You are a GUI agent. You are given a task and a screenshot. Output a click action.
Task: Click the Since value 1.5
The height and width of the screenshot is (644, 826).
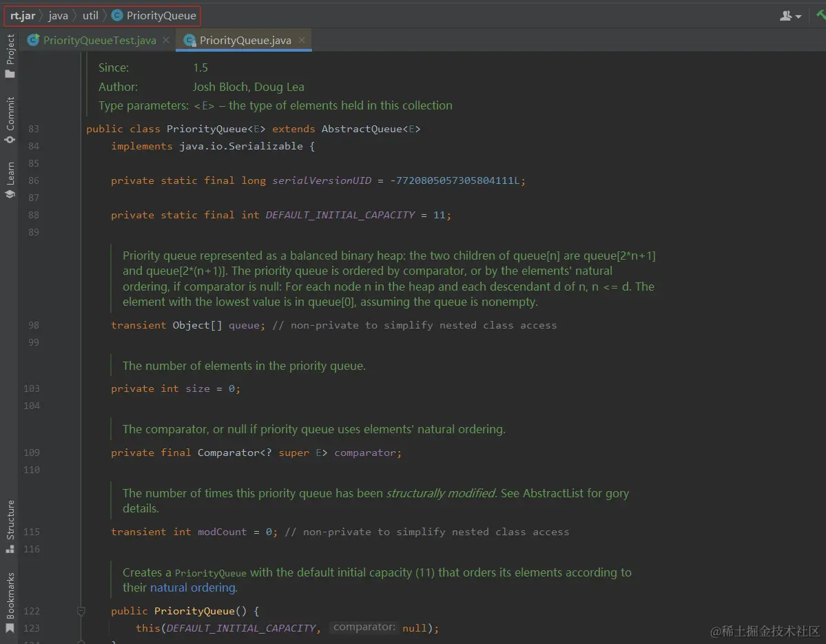coord(200,68)
